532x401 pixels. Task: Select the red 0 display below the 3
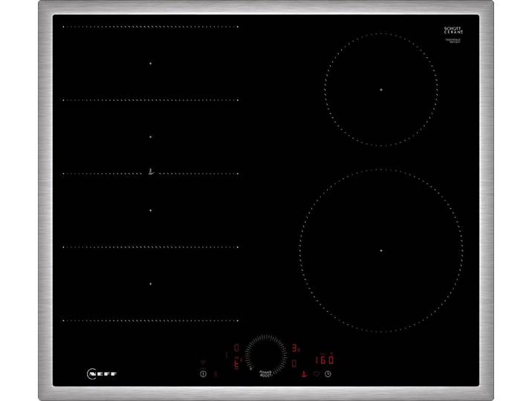tap(294, 363)
